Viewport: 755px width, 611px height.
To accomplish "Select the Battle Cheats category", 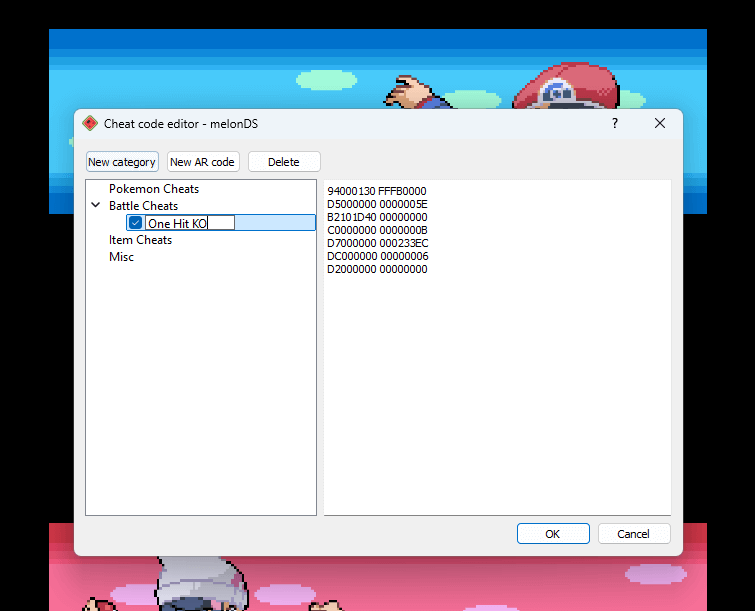I will [143, 206].
